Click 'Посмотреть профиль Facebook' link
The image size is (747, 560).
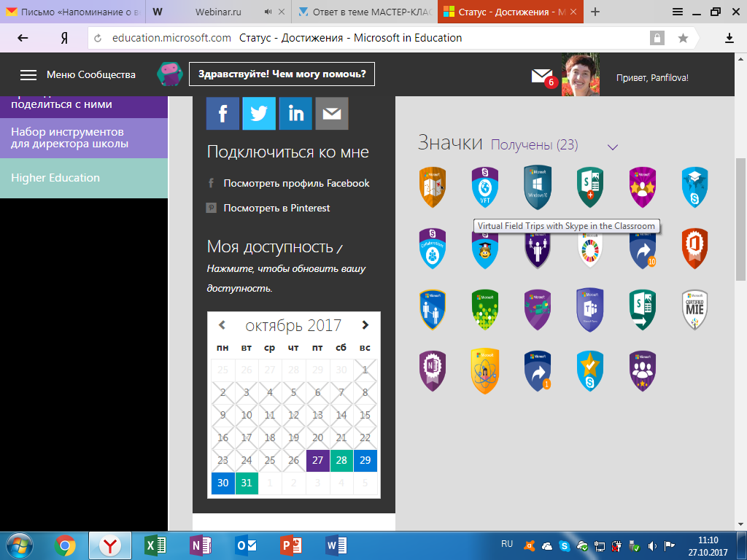296,183
